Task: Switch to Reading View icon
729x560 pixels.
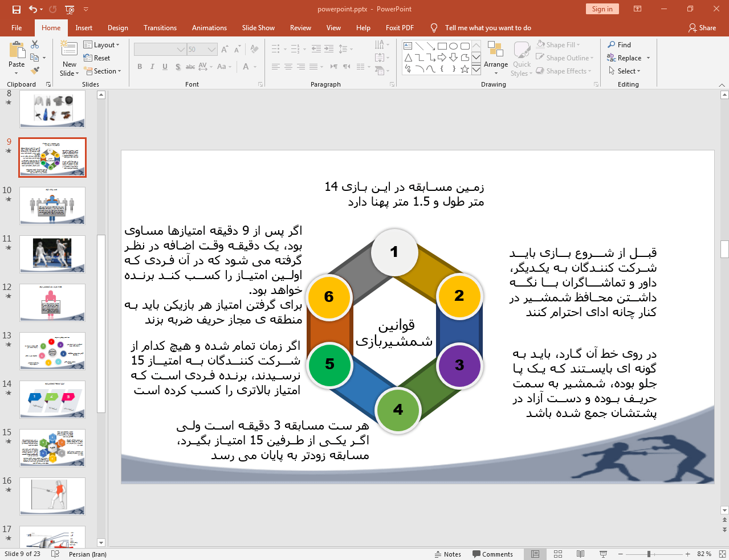Action: point(580,554)
